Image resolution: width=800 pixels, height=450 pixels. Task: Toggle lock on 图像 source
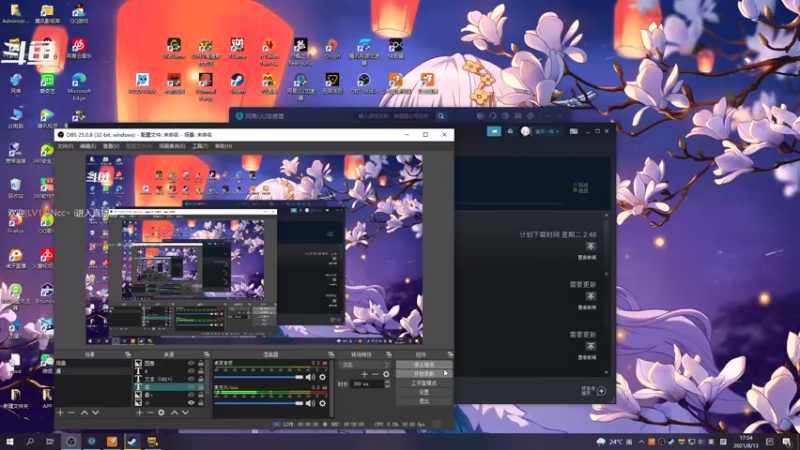point(201,364)
